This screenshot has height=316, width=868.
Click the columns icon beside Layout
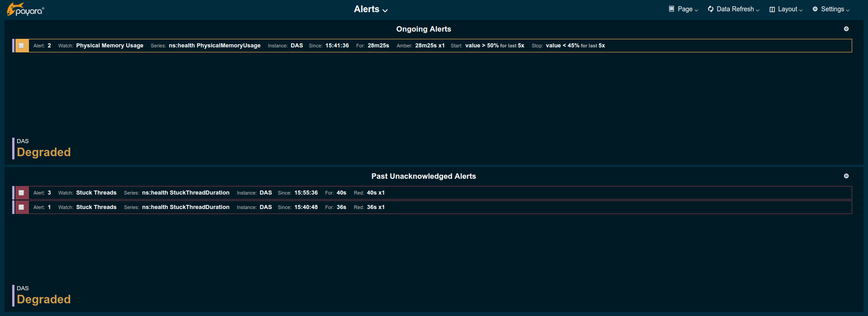(x=772, y=9)
